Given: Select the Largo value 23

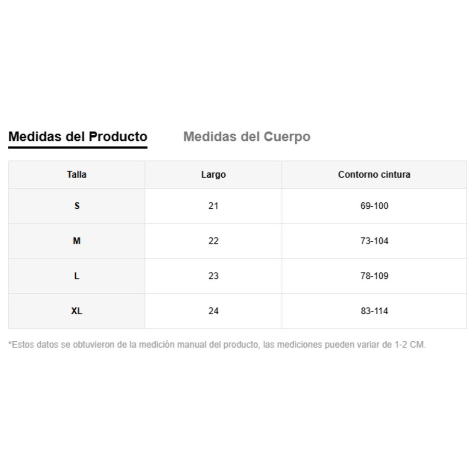Looking at the screenshot, I should click(213, 276).
